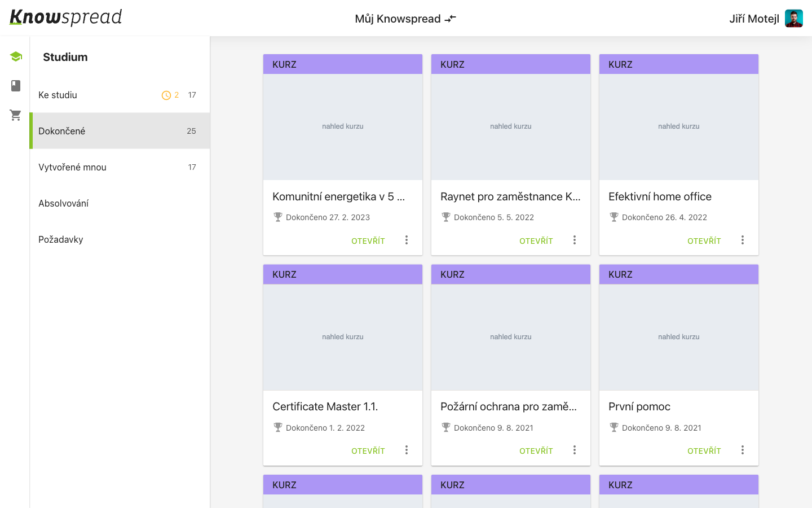Click the Požární ochrana course thumbnail

pyautogui.click(x=511, y=337)
